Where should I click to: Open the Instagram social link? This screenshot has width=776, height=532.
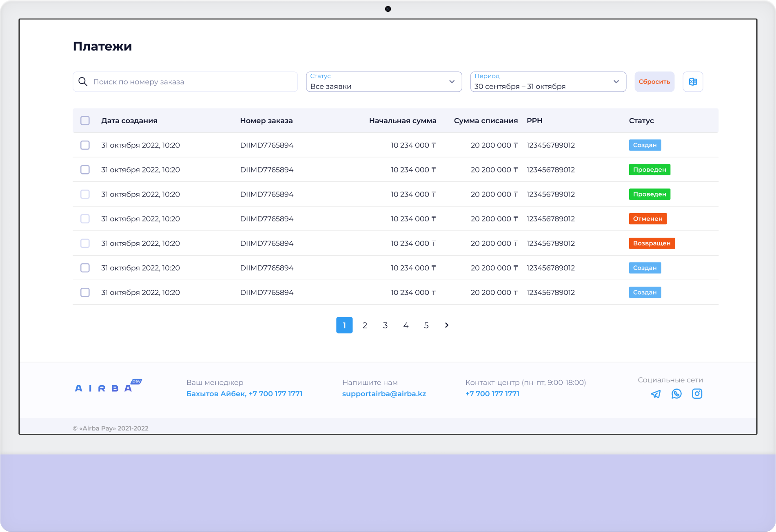click(x=697, y=394)
